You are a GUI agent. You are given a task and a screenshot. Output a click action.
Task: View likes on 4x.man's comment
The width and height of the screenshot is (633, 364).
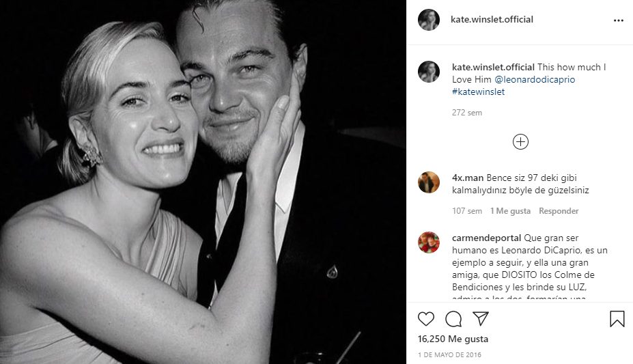point(510,211)
